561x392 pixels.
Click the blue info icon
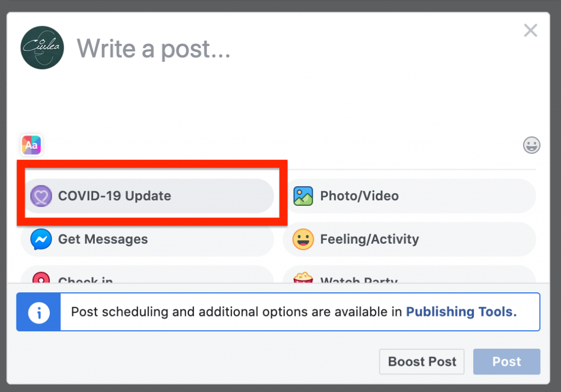38,312
